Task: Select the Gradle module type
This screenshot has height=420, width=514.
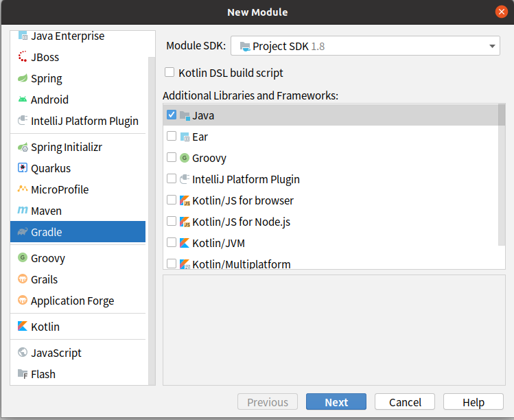Action: click(x=78, y=232)
